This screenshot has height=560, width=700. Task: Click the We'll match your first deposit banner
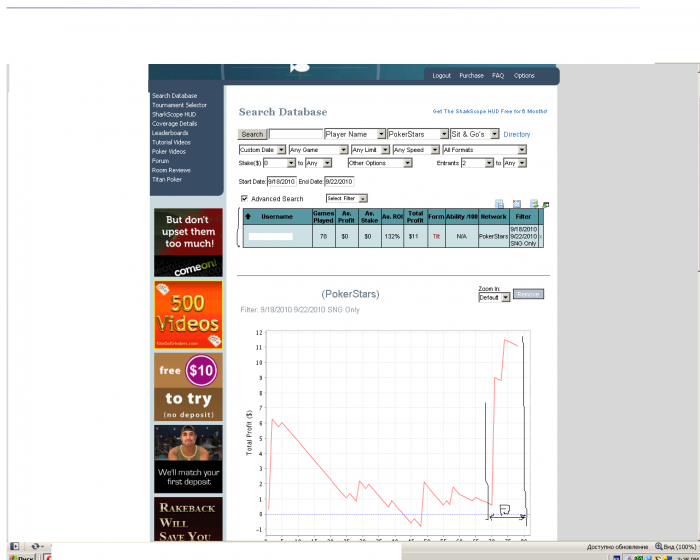(188, 459)
